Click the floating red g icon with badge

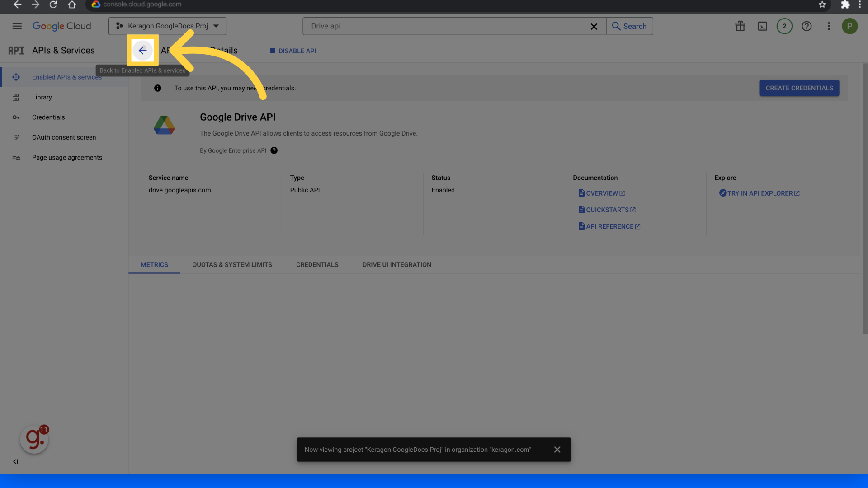point(34,439)
